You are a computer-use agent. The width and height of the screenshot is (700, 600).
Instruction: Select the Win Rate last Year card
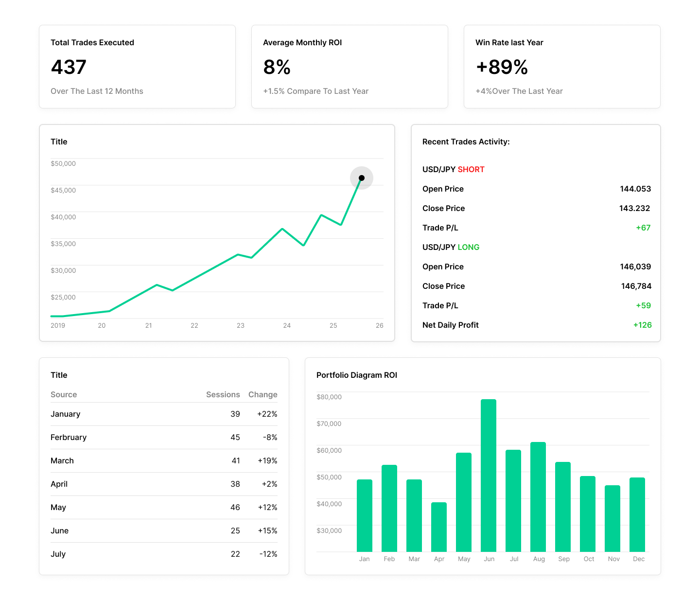click(561, 66)
